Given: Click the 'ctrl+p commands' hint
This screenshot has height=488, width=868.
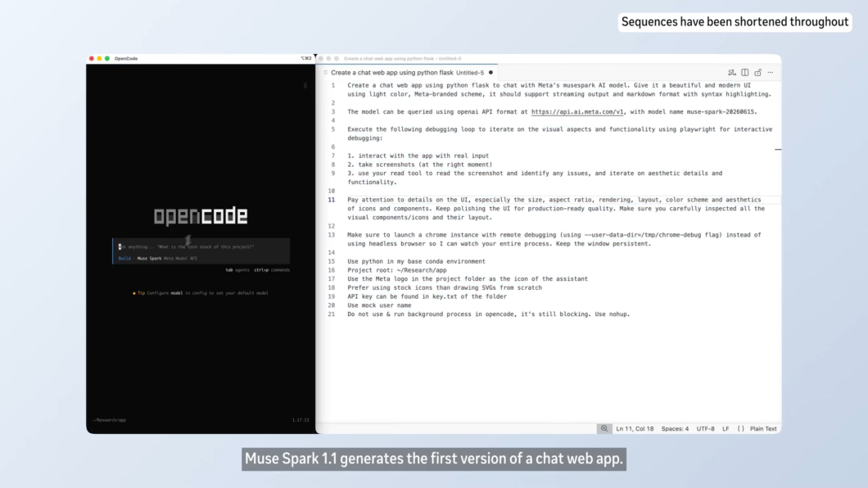Looking at the screenshot, I should coord(272,270).
